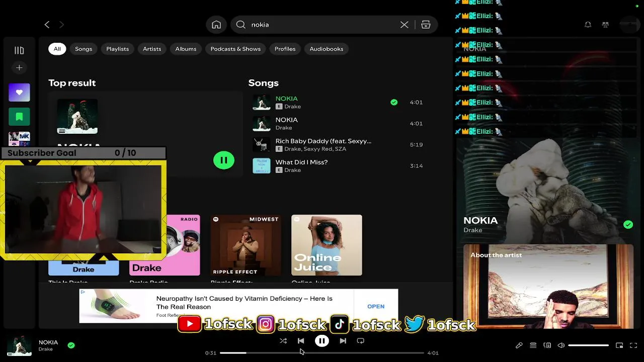Open the Friend Activity icon

(605, 25)
